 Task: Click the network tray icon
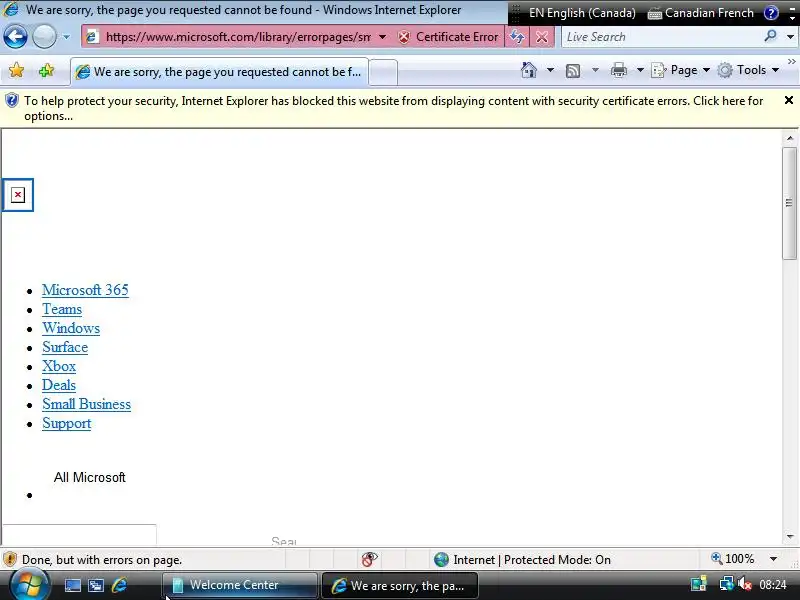pos(726,584)
